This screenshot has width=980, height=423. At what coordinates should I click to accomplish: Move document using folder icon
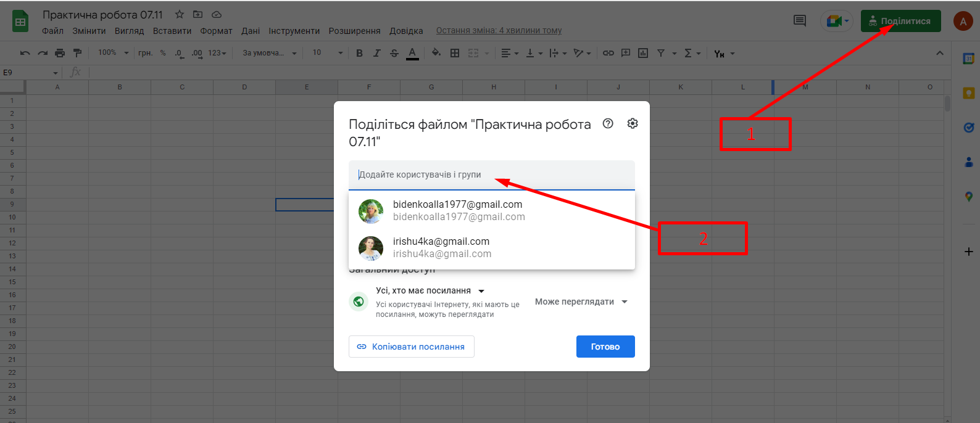pyautogui.click(x=197, y=14)
